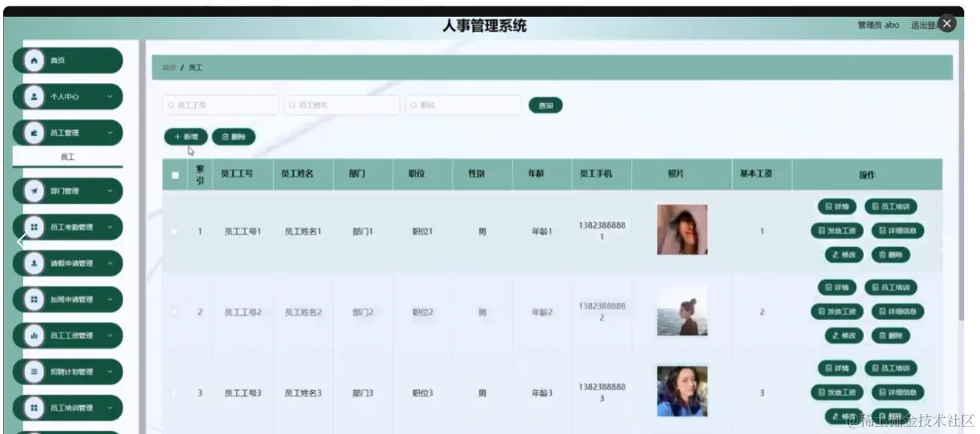Click the 新增 add button
Image resolution: width=980 pixels, height=434 pixels.
186,137
